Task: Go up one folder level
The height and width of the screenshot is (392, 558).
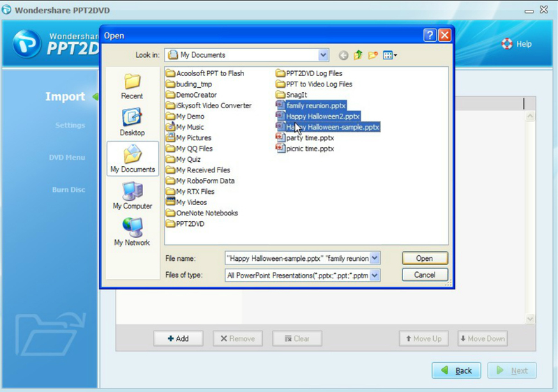Action: tap(358, 55)
